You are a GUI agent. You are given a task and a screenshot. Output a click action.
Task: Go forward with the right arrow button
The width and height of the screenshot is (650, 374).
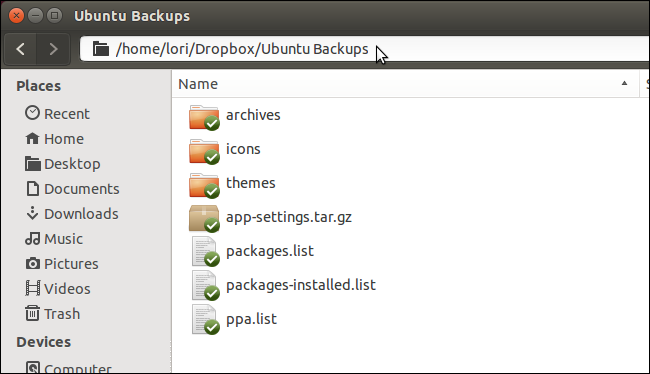coord(53,49)
